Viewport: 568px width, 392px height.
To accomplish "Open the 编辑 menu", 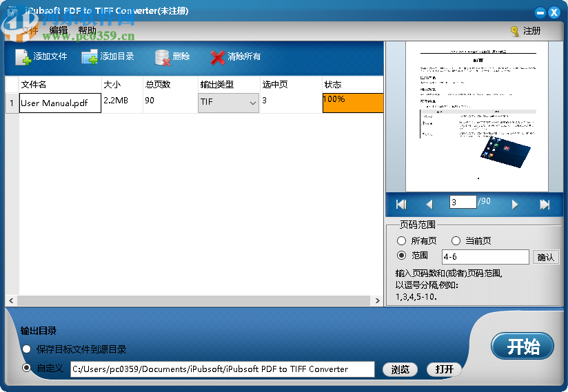I will tap(59, 30).
